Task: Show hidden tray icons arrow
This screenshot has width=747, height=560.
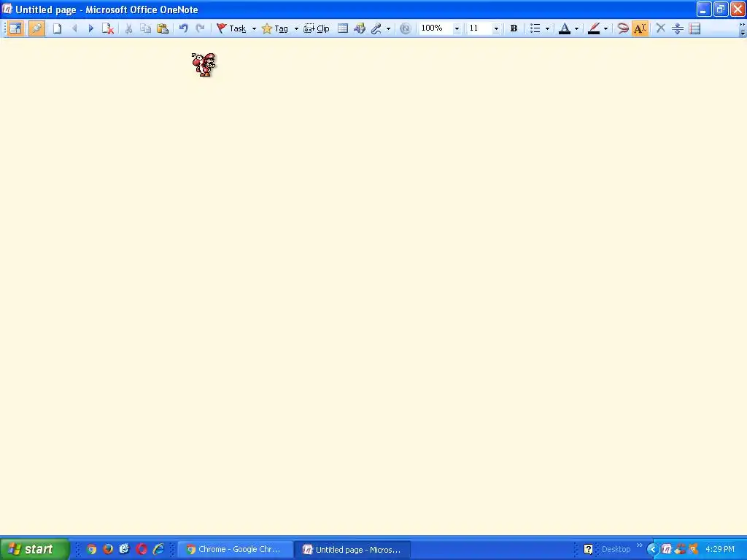Action: coord(652,550)
